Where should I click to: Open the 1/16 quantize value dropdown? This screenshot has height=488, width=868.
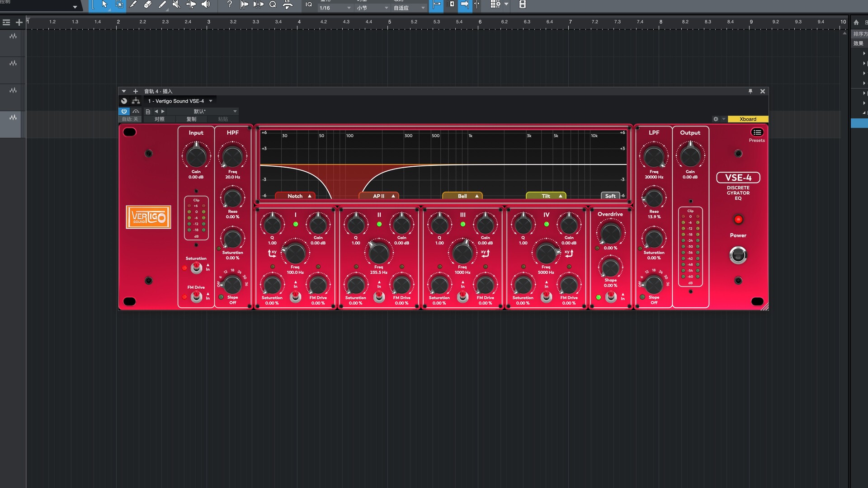[335, 8]
